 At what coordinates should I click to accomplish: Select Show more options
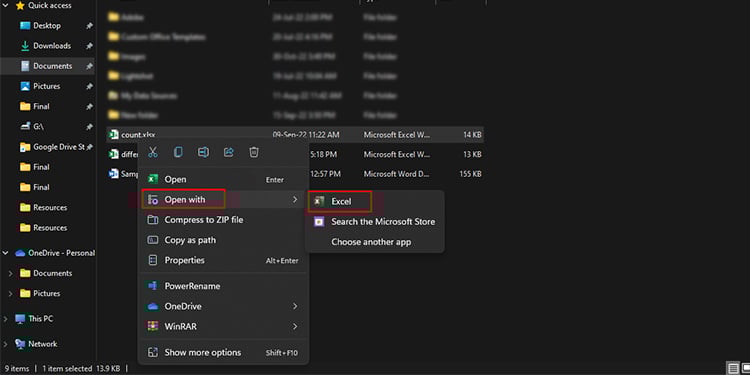(x=223, y=353)
